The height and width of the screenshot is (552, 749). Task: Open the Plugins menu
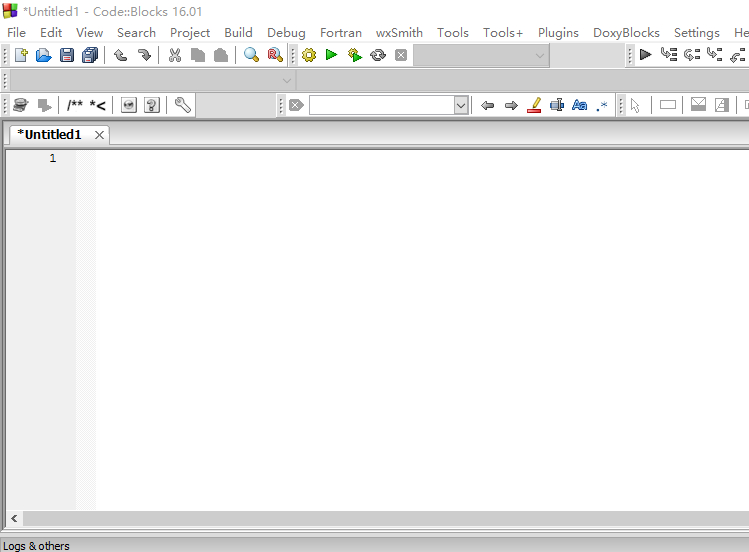(x=558, y=32)
